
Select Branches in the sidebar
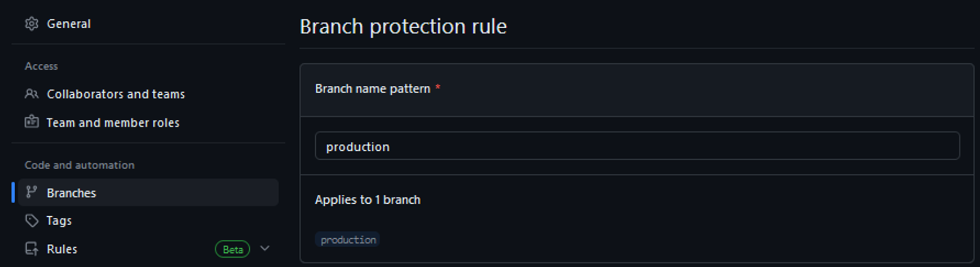click(x=72, y=193)
